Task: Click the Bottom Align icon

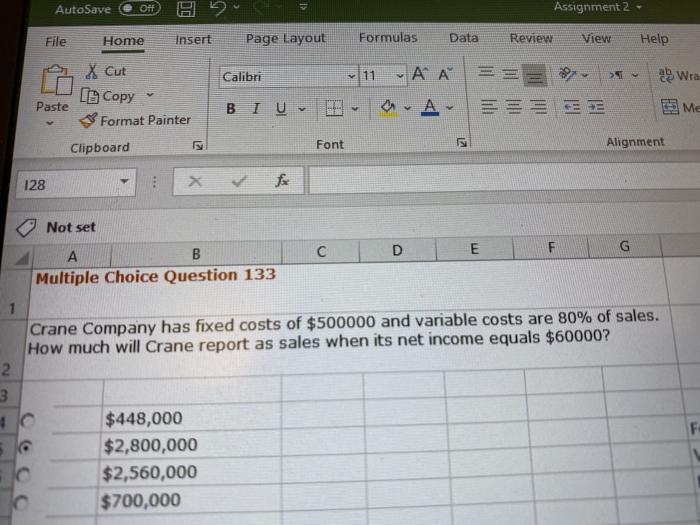Action: click(535, 75)
